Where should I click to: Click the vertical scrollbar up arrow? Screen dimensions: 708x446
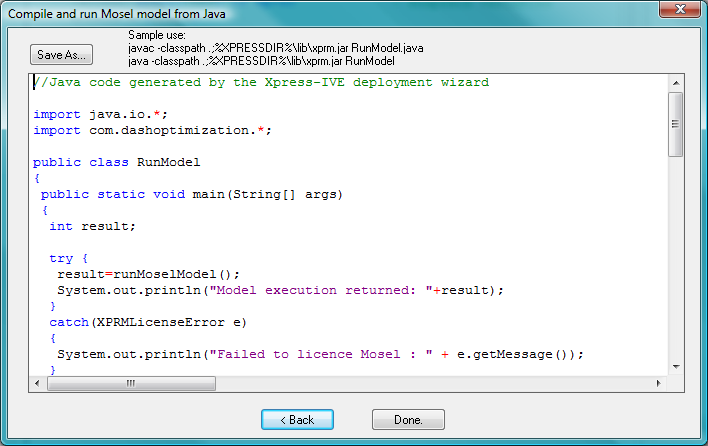point(675,82)
